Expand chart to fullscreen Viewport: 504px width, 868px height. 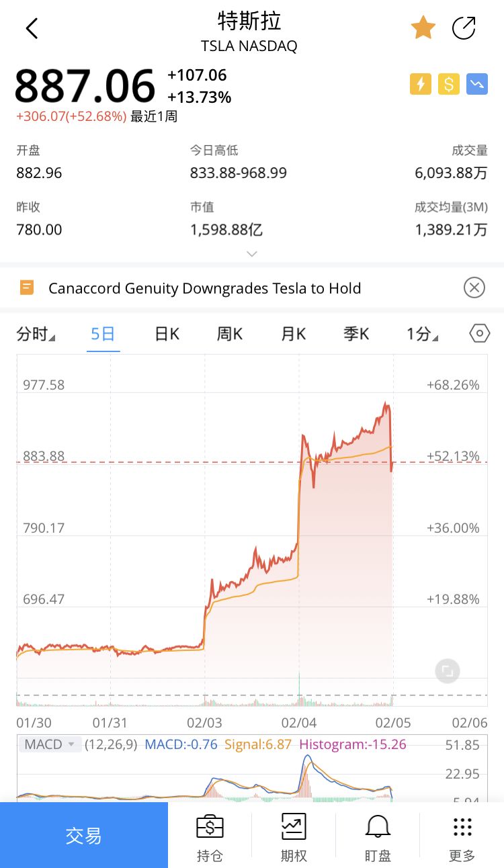point(448,670)
